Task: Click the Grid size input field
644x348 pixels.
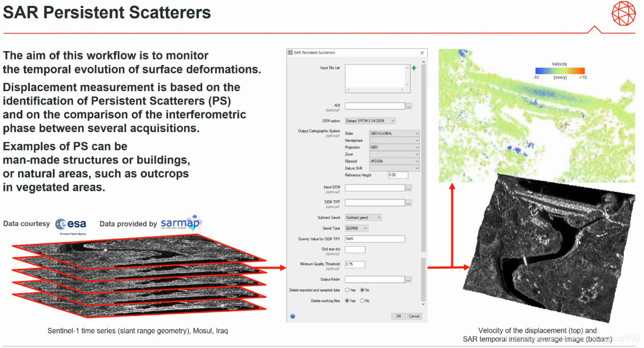Action: point(355,249)
